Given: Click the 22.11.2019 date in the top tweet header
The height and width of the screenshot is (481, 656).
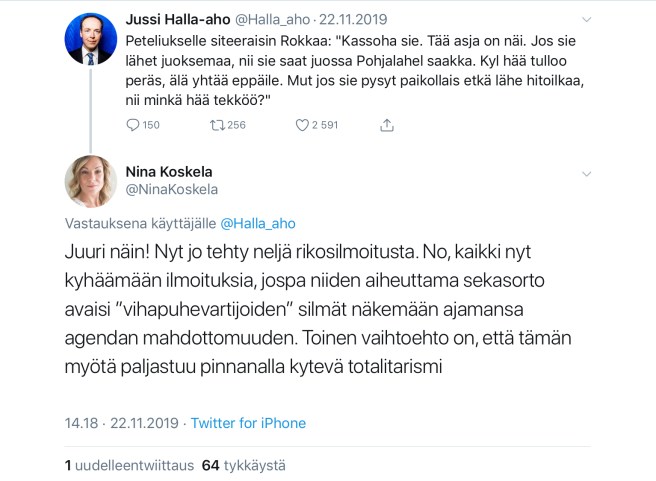Looking at the screenshot, I should tap(358, 20).
